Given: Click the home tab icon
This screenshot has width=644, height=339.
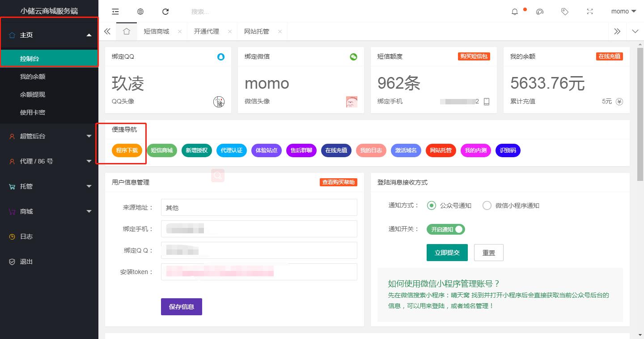Looking at the screenshot, I should [127, 31].
